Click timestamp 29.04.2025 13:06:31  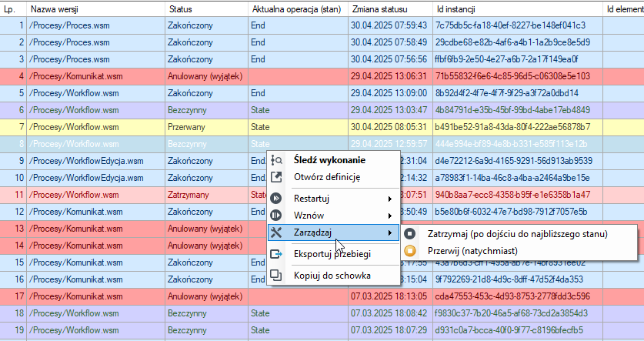[390, 76]
